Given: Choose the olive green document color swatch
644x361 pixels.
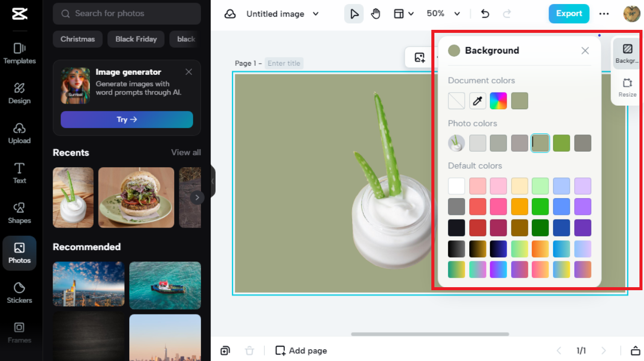Looking at the screenshot, I should point(519,101).
